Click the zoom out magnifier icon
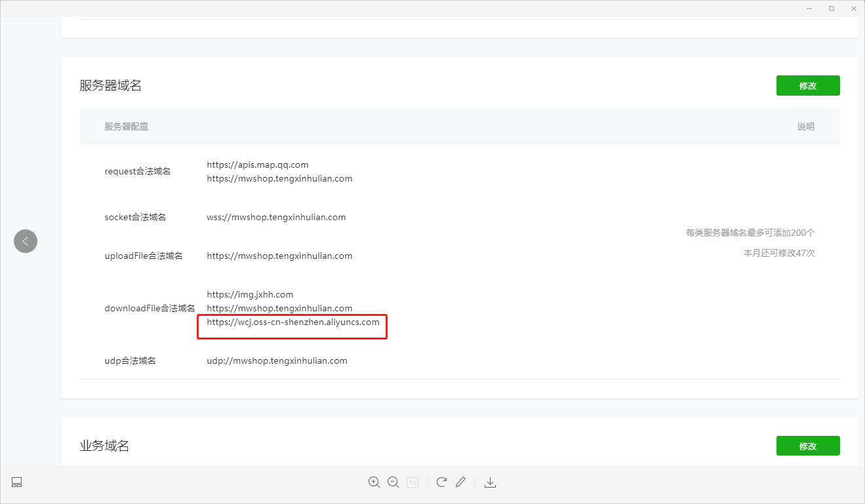 393,482
